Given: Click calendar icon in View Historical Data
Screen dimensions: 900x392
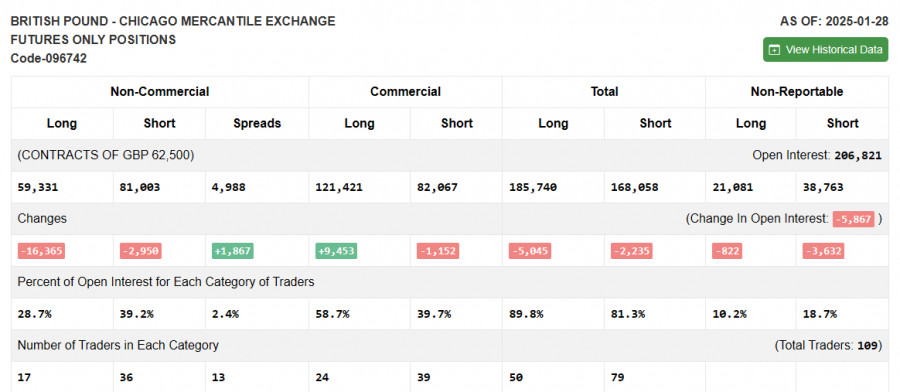Looking at the screenshot, I should [774, 50].
